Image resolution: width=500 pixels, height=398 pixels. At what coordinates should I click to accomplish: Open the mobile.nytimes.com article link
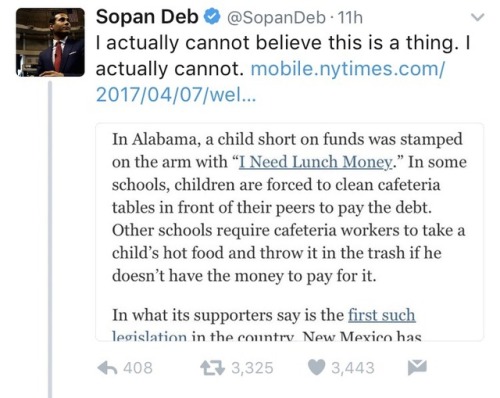(347, 69)
